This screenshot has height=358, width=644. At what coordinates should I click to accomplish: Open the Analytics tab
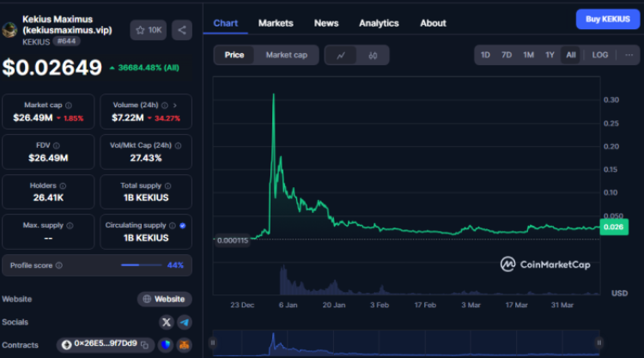tap(379, 23)
